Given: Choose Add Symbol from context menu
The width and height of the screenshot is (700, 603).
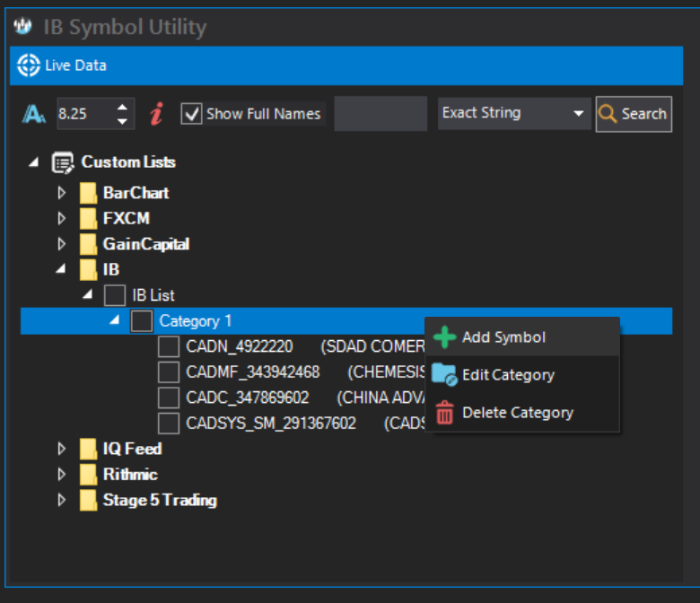Looking at the screenshot, I should click(523, 337).
